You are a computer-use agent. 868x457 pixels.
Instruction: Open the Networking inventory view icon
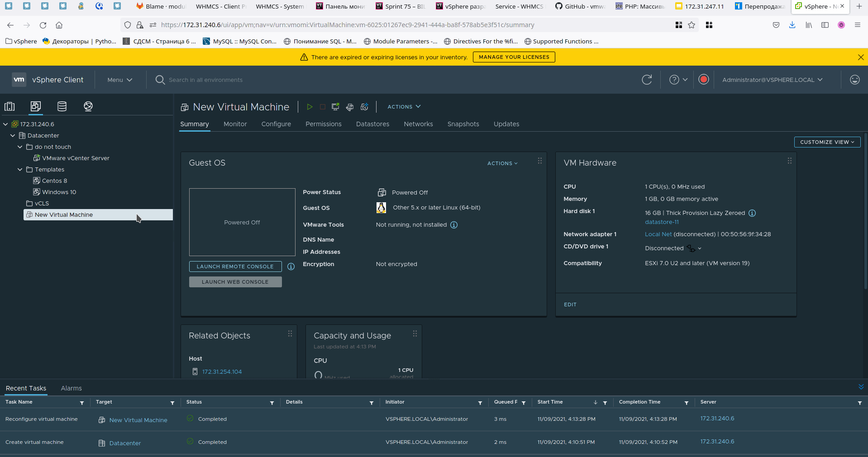[88, 106]
